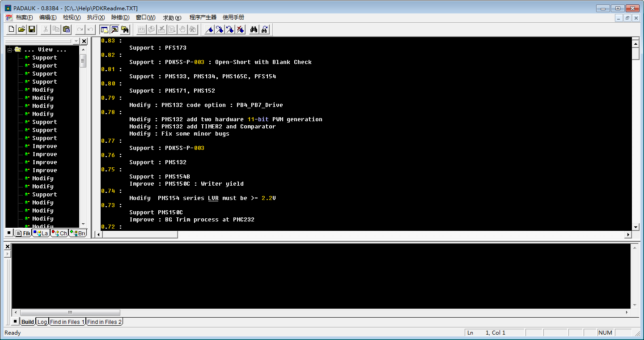Image resolution: width=644 pixels, height=340 pixels.
Task: Go to previous bookmark icon
Action: click(230, 29)
